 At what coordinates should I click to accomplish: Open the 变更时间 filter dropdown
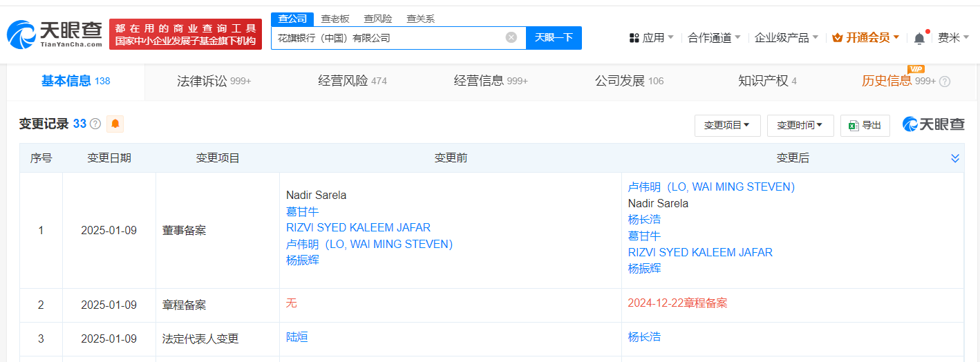(800, 125)
